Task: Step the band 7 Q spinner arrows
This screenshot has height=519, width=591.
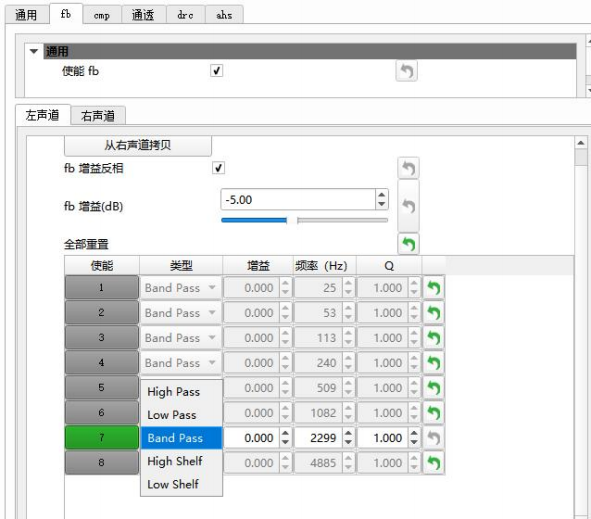Action: coord(414,438)
